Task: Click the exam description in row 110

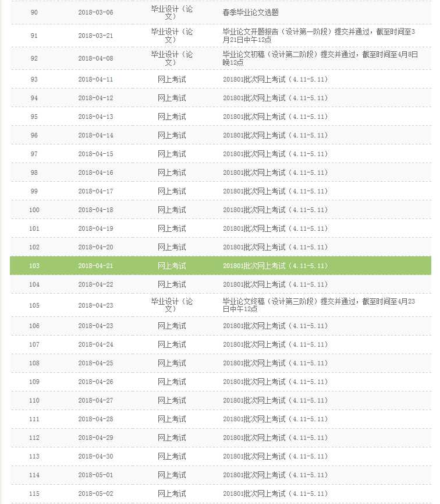Action: coord(275,400)
